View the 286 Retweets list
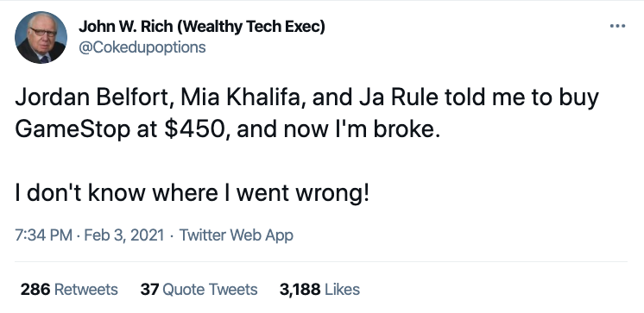The height and width of the screenshot is (313, 644). pyautogui.click(x=69, y=290)
